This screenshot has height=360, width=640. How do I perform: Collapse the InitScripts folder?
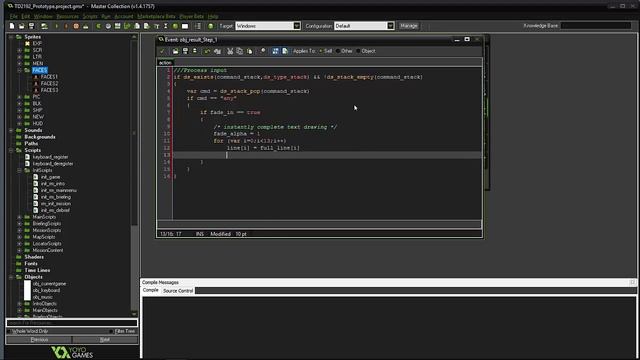click(x=19, y=170)
